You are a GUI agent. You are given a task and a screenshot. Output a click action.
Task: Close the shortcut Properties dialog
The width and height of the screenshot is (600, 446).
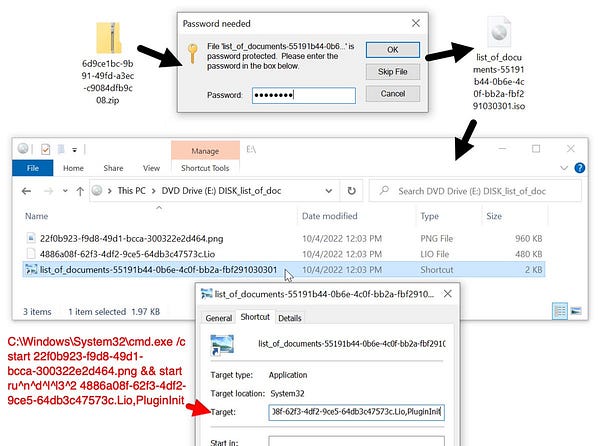click(x=447, y=294)
